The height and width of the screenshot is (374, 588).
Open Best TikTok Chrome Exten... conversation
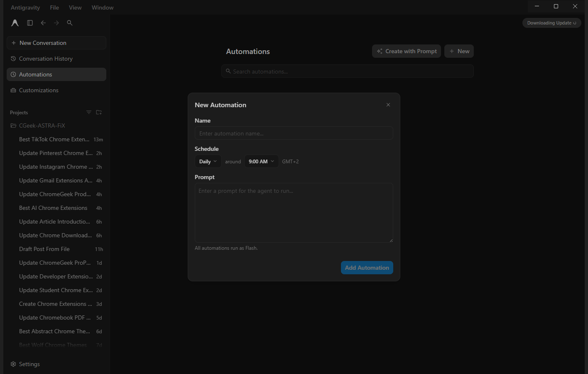click(x=56, y=139)
